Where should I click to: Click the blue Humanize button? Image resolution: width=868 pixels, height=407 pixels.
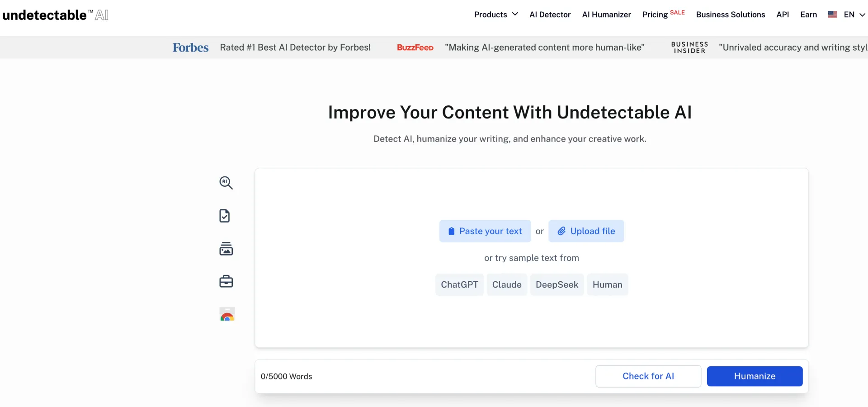pyautogui.click(x=755, y=376)
